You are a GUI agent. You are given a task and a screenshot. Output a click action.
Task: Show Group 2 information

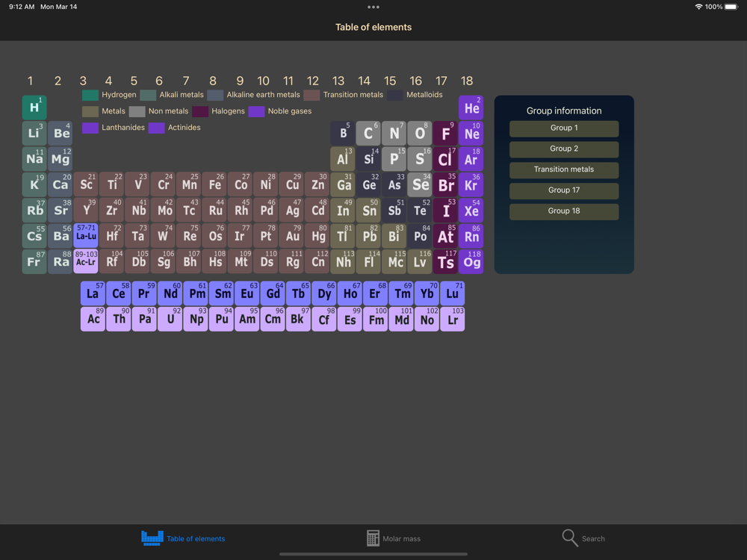564,149
